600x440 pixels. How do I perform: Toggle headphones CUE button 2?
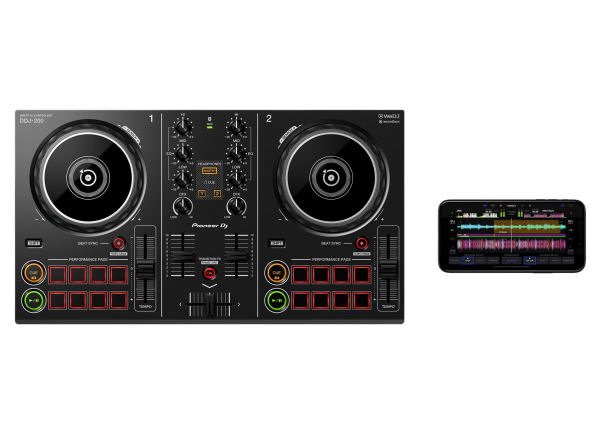[217, 194]
